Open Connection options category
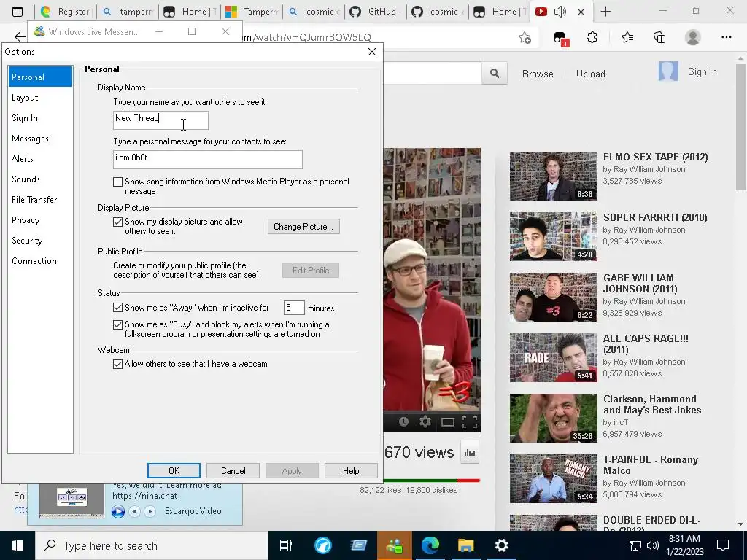Viewport: 747px width, 560px height. pyautogui.click(x=34, y=262)
